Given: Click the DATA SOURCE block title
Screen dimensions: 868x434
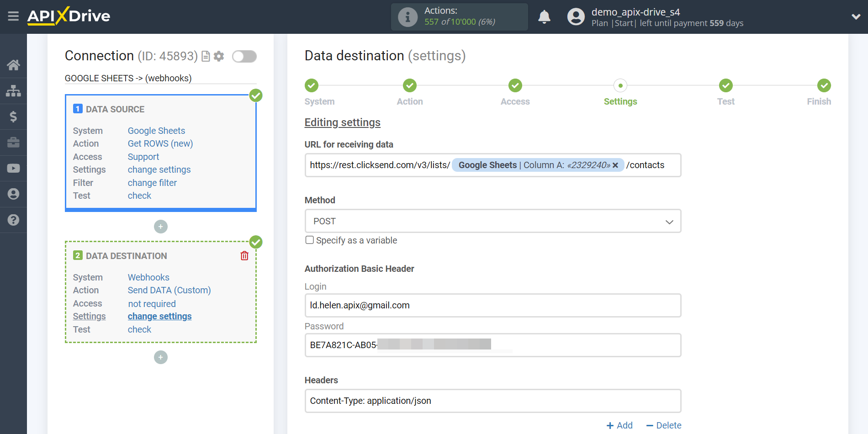Looking at the screenshot, I should pos(115,109).
